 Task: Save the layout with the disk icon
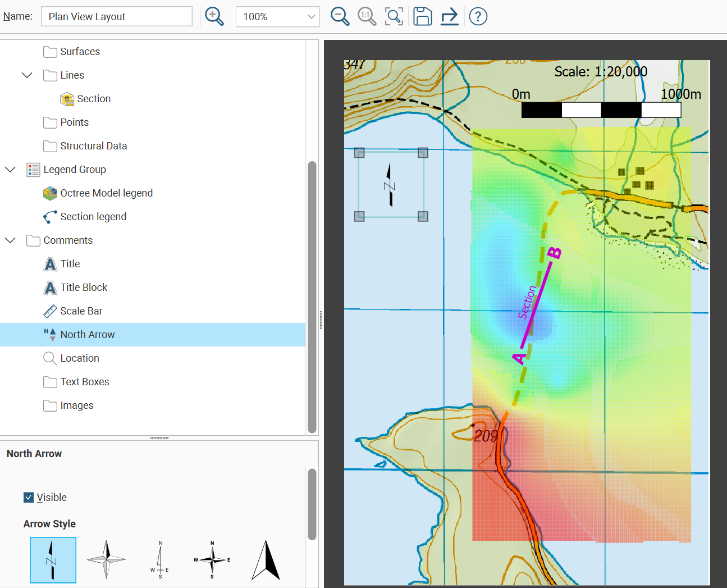coord(422,16)
